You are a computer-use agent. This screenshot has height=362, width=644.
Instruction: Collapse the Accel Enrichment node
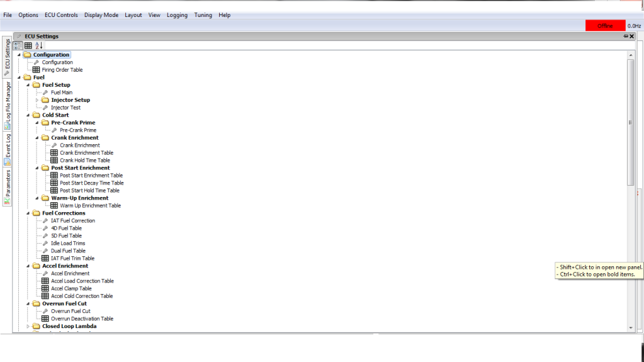(x=28, y=266)
